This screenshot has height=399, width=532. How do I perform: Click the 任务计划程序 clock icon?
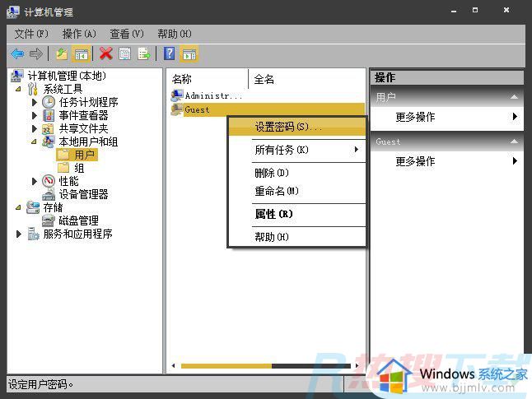[x=49, y=102]
